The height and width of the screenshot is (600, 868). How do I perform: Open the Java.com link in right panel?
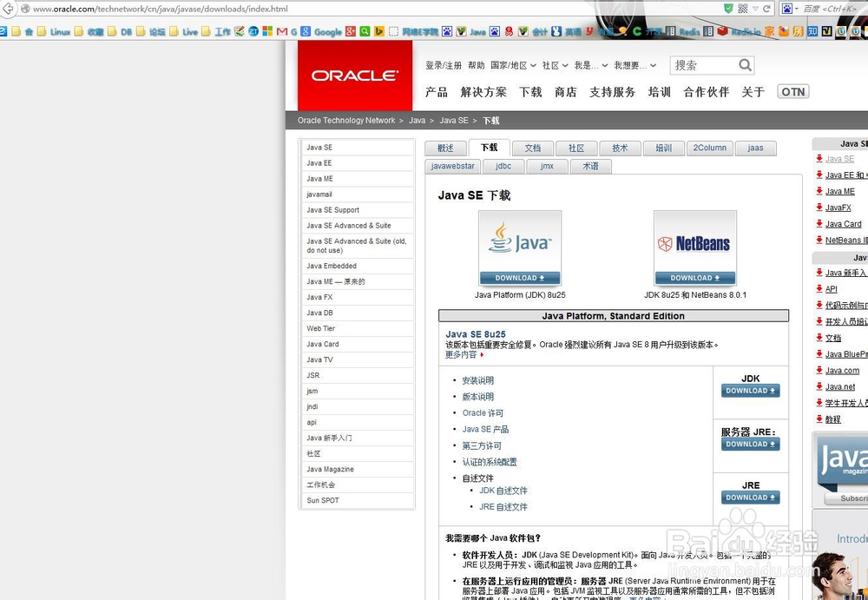[842, 371]
